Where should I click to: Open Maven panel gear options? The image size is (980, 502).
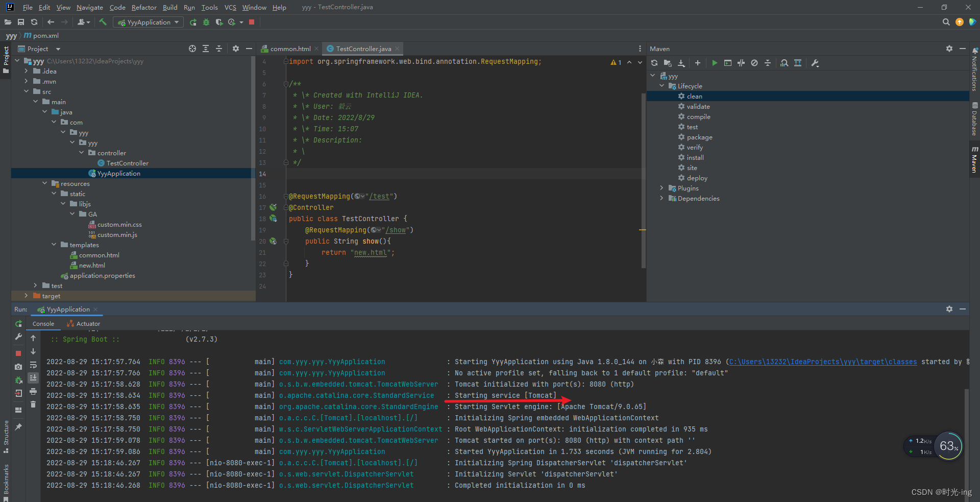click(949, 49)
